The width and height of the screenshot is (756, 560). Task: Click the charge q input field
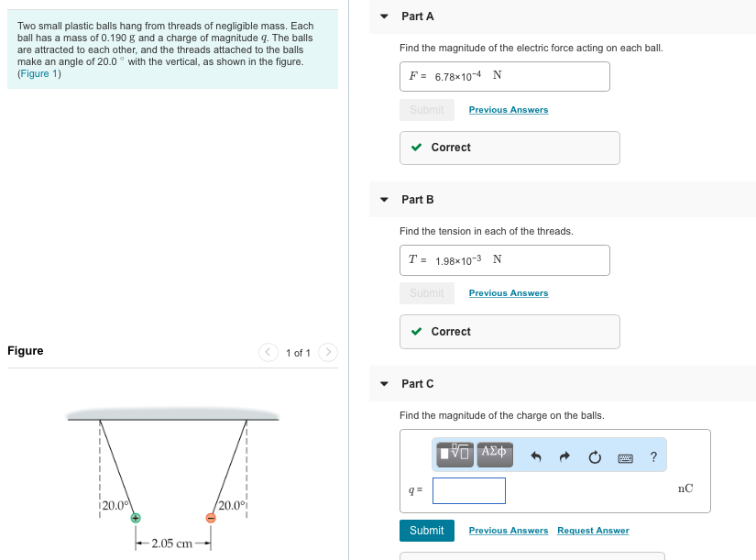[x=468, y=490]
